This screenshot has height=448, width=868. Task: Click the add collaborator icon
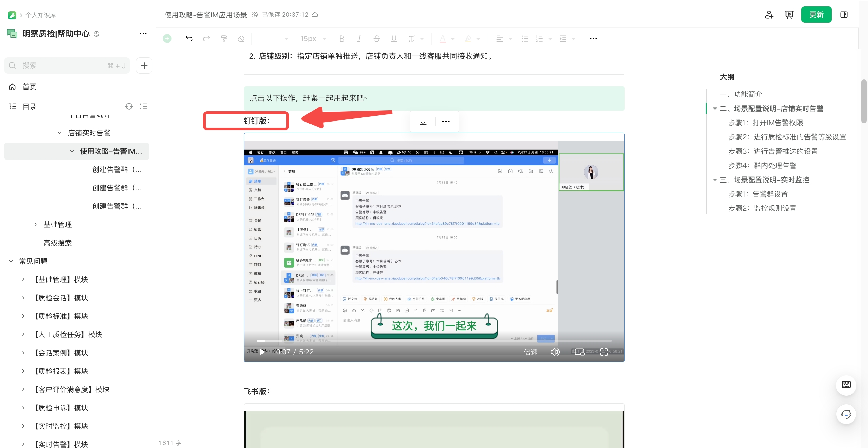pyautogui.click(x=769, y=15)
